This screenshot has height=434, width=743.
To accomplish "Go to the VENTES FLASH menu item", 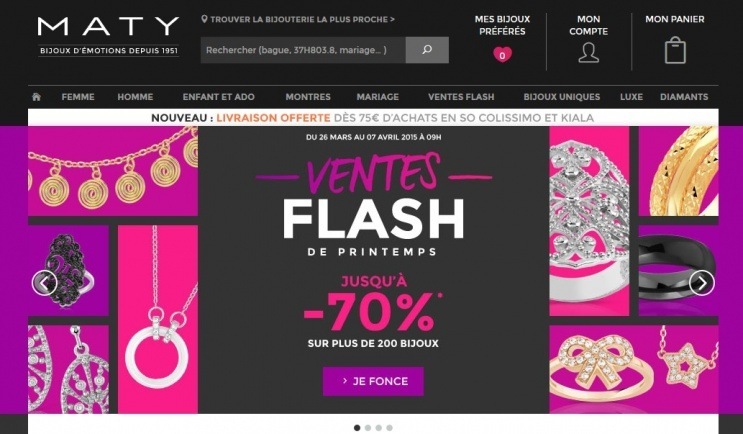I will [461, 97].
